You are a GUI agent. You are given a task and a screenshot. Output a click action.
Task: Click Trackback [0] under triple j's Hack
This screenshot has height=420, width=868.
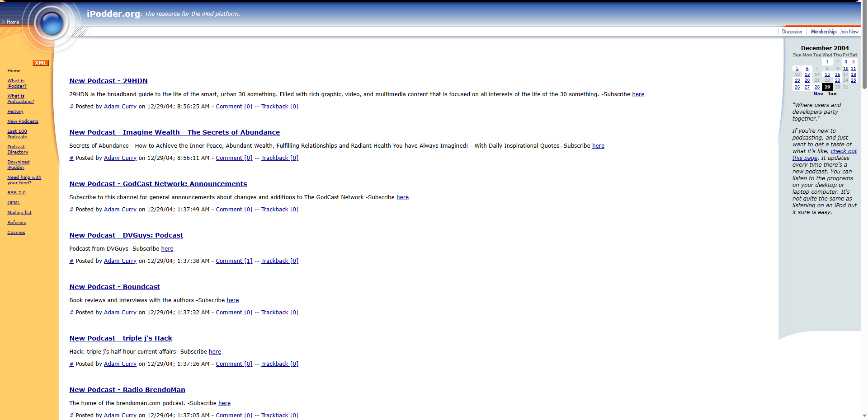[x=279, y=364]
